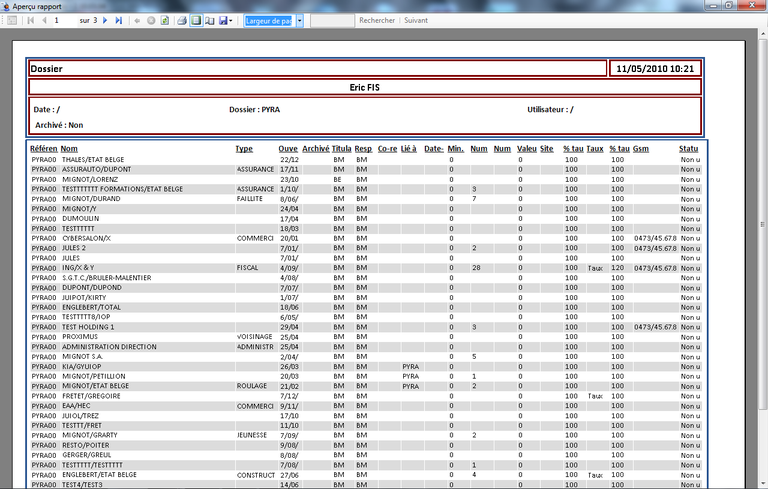Refresh the report with the green icon
The width and height of the screenshot is (768, 489).
(164, 20)
